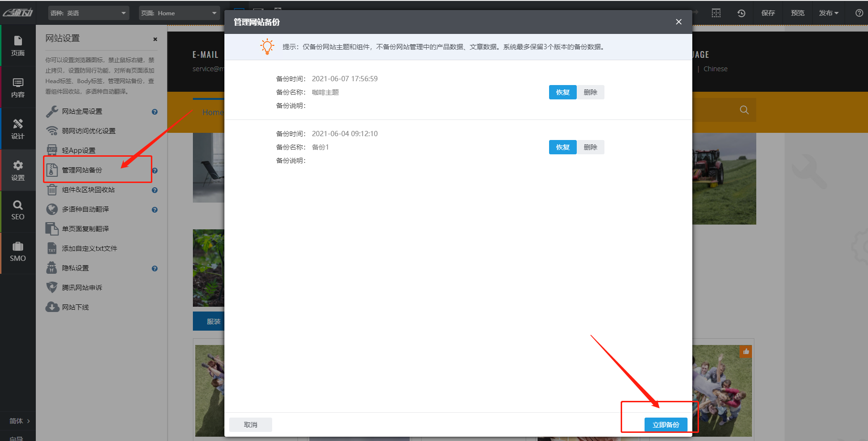Screen dimensions: 868x441
Task: Delete the 备份1 backup entry
Action: pyautogui.click(x=591, y=147)
